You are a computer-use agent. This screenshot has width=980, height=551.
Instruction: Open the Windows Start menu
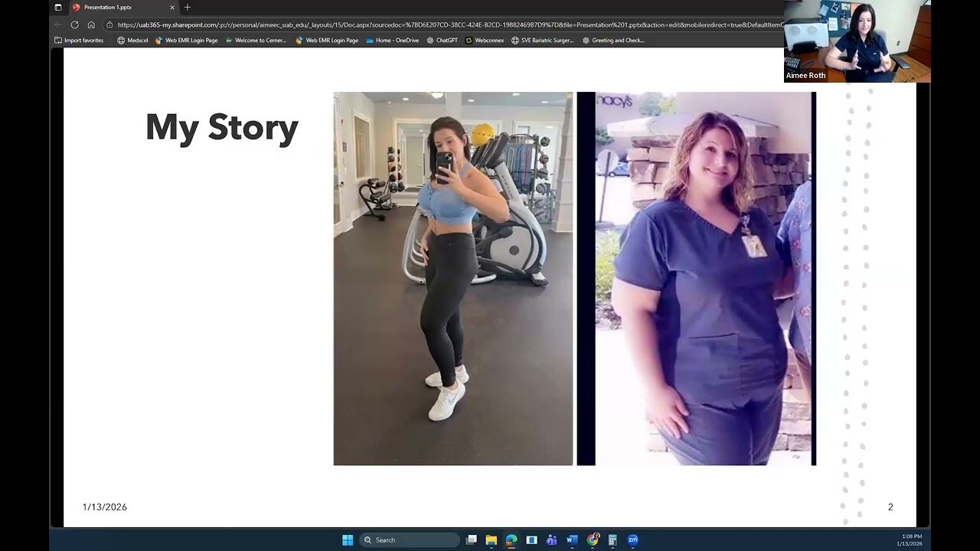point(348,540)
